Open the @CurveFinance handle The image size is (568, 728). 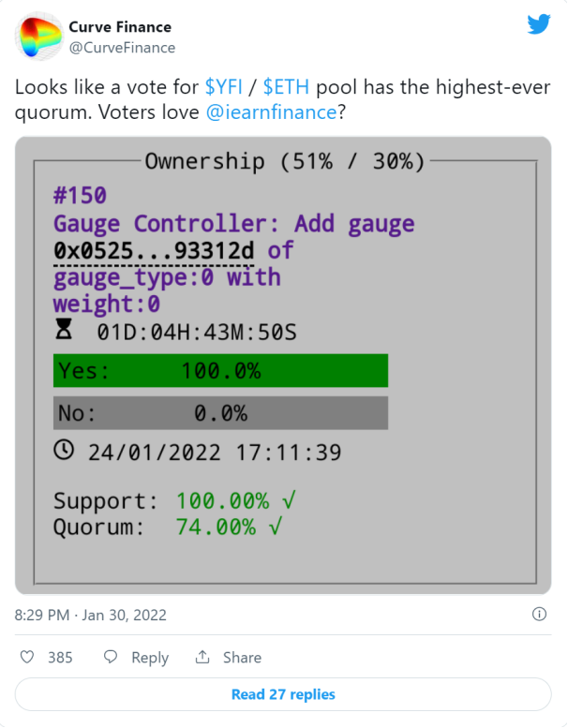[x=122, y=48]
